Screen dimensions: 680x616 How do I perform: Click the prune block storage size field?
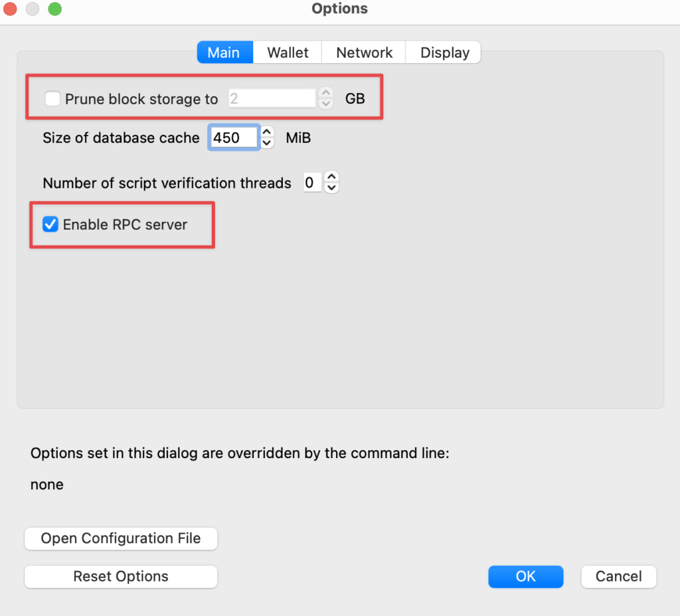(x=271, y=99)
